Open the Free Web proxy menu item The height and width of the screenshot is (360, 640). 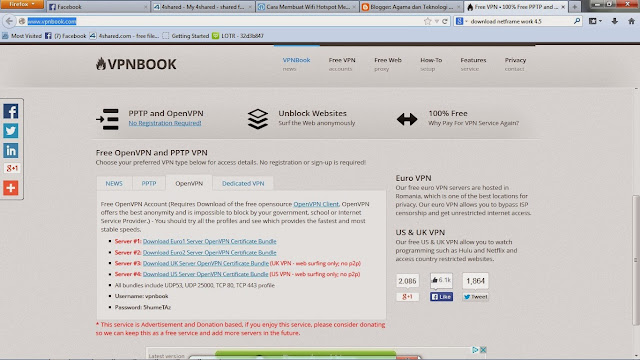click(x=388, y=64)
